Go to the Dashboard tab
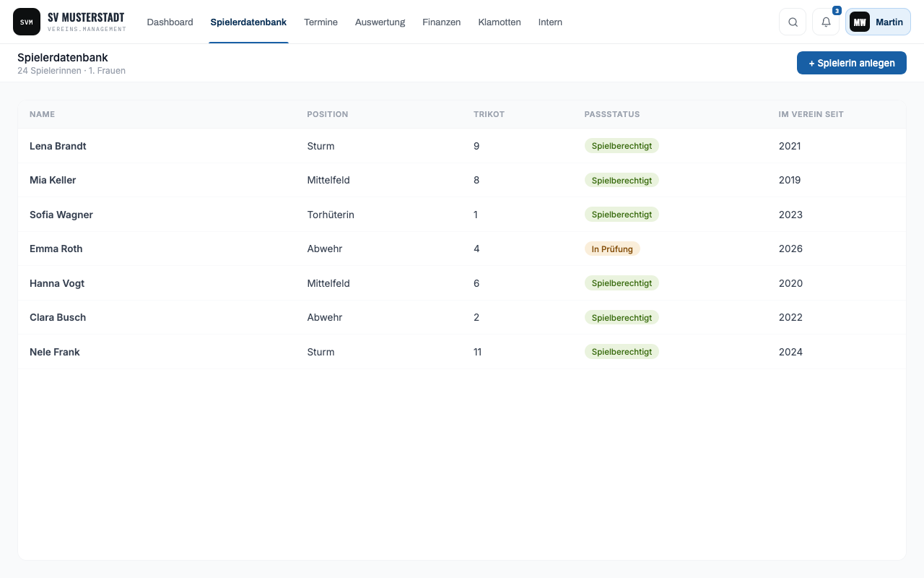 coord(170,22)
